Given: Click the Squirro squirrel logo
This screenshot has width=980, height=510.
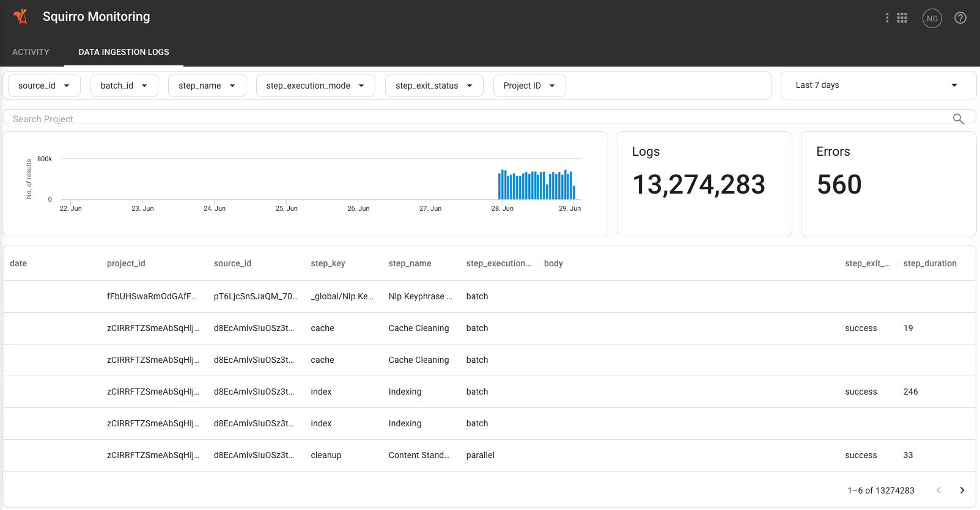Looking at the screenshot, I should [x=21, y=17].
